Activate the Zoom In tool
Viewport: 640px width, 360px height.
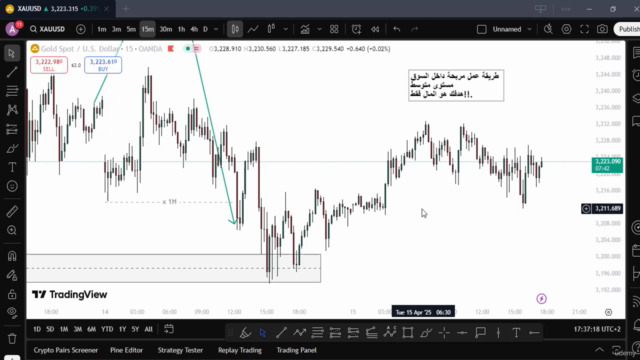coord(12,230)
